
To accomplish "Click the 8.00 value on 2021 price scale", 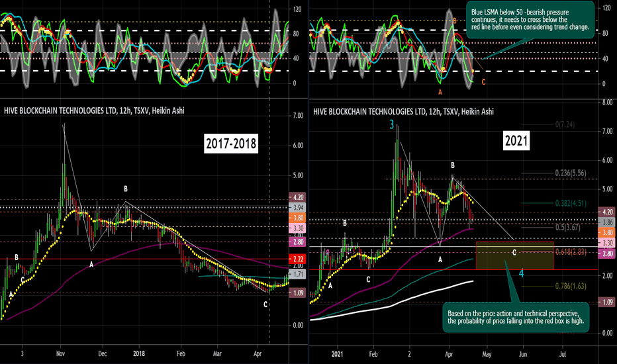I will [x=607, y=103].
